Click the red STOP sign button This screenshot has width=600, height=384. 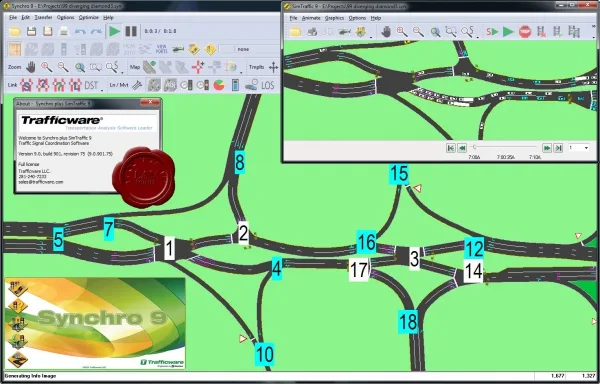click(x=525, y=32)
